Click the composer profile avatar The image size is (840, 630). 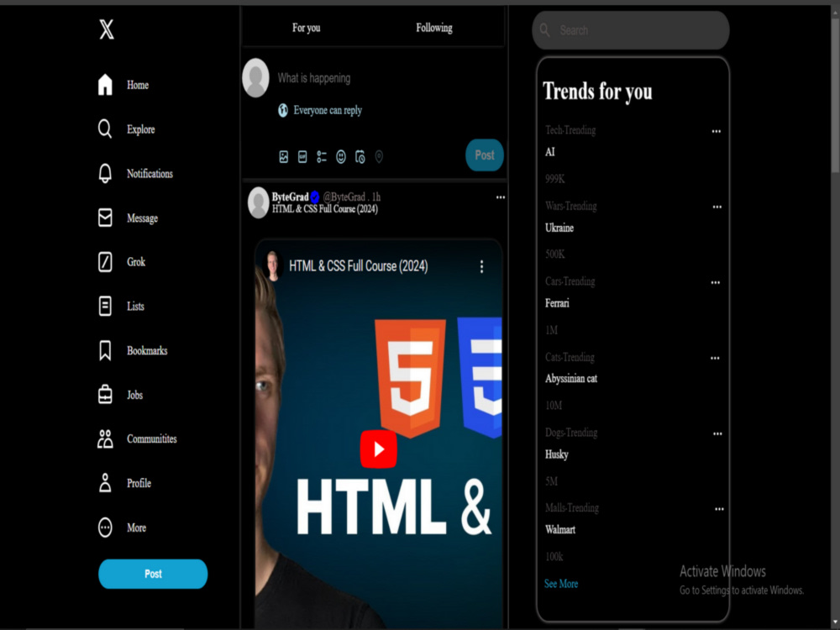click(x=255, y=77)
